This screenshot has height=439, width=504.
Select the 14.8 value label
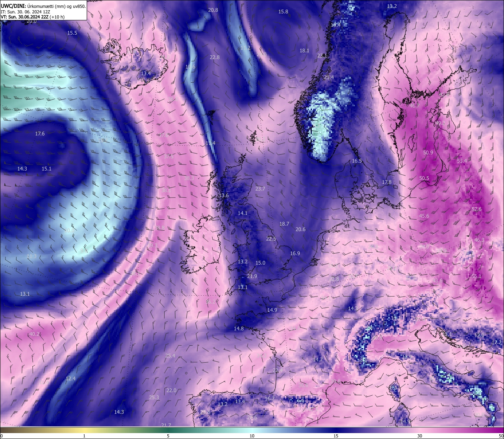[239, 328]
